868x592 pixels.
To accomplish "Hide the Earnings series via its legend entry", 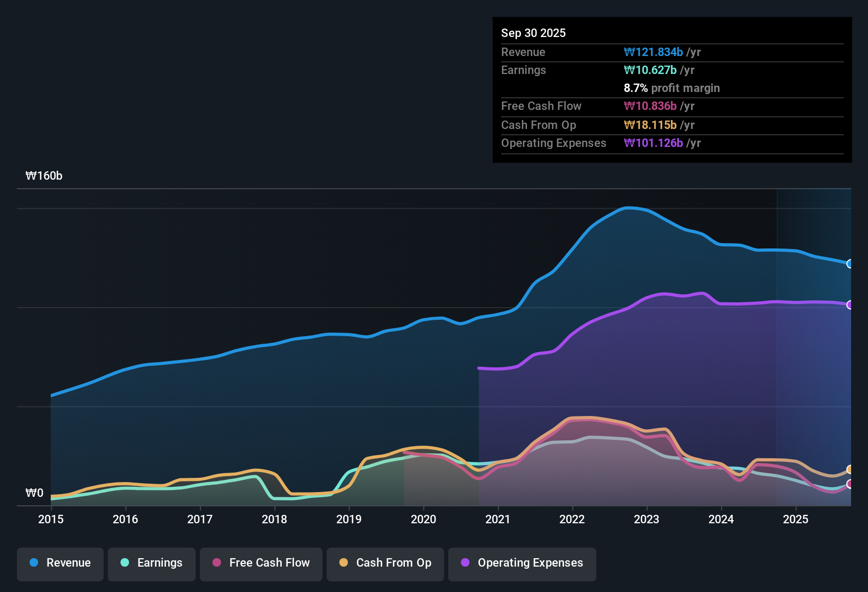I will 151,563.
